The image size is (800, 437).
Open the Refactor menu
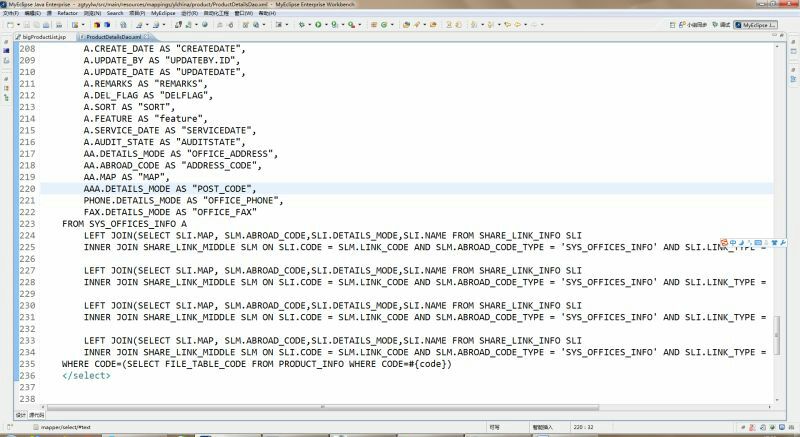[66, 13]
